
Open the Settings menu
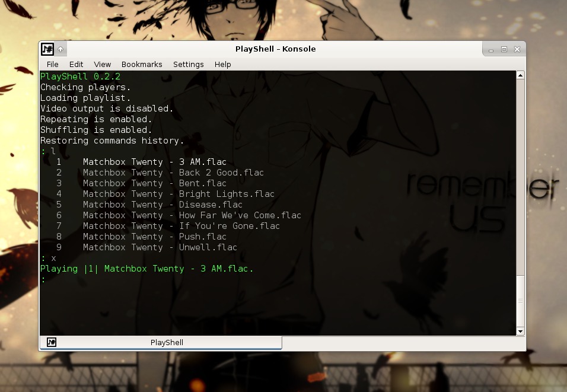point(188,64)
